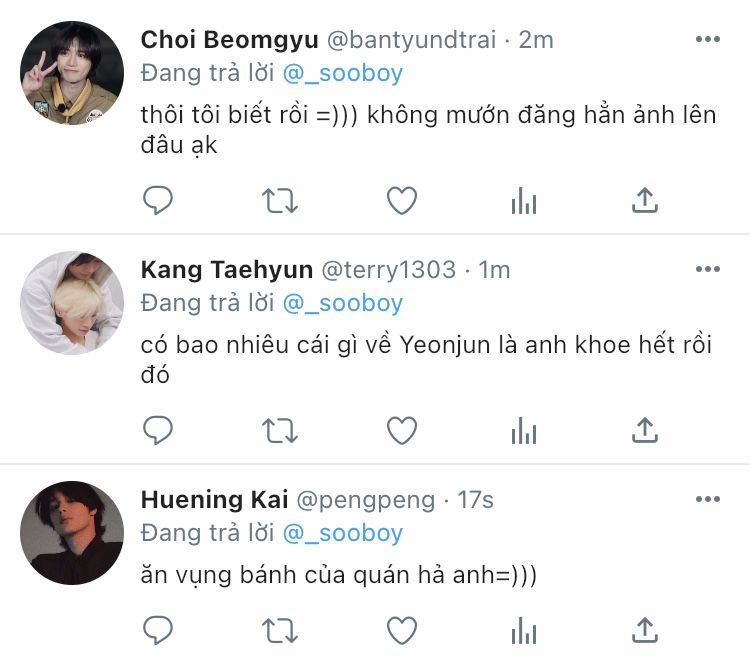Viewport: 750px width, 662px height.
Task: Retweet Huening Kai's tweet
Action: tap(280, 630)
